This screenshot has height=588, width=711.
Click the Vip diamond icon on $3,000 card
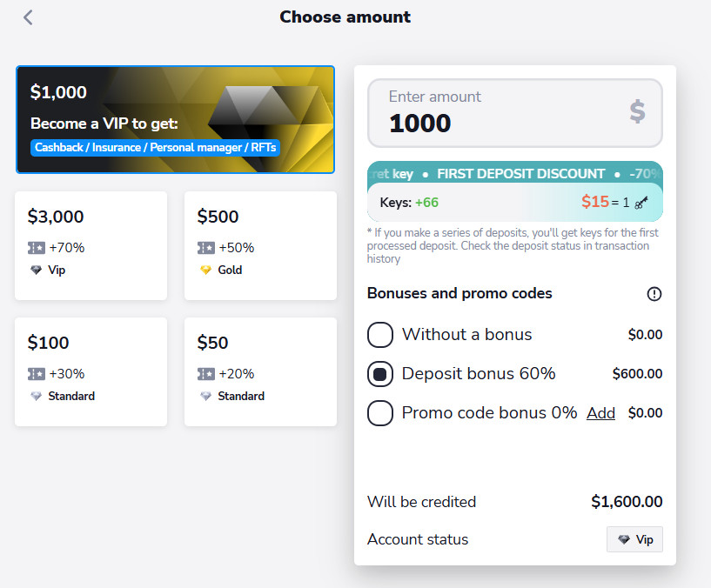pyautogui.click(x=36, y=271)
